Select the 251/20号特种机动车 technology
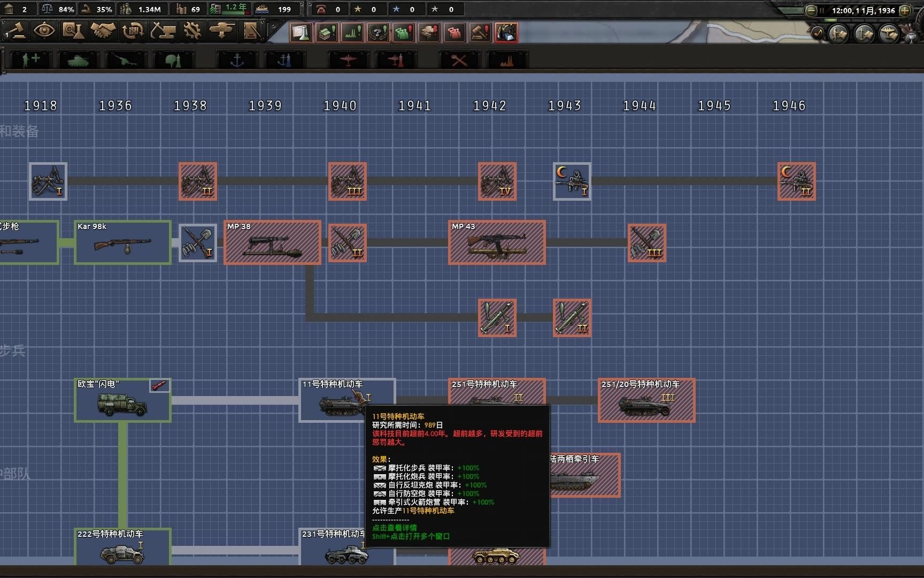 pyautogui.click(x=646, y=400)
